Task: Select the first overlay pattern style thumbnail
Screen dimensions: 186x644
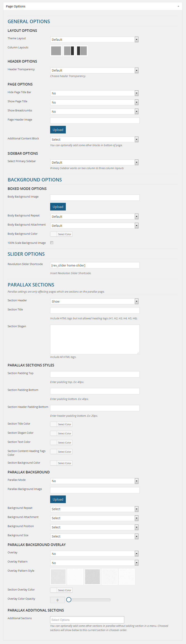Action: pos(58,577)
